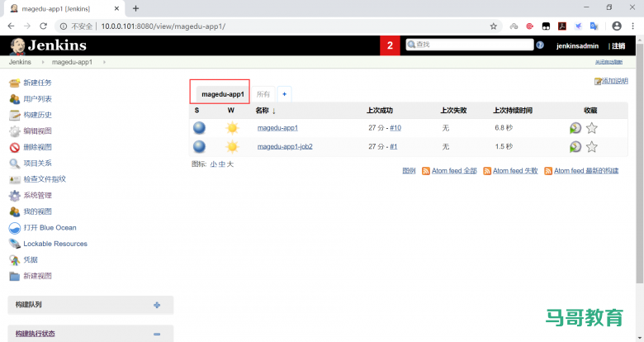
Task: Set icon size to small (小)
Action: (213, 164)
